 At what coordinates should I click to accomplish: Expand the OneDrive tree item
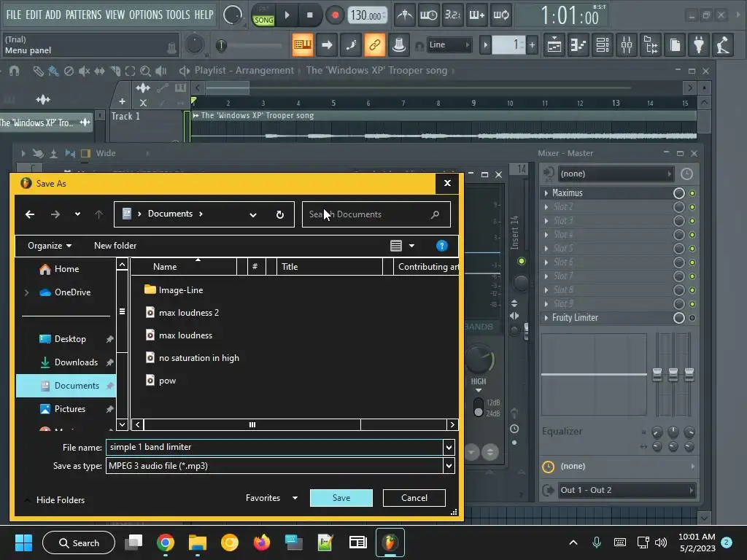(x=27, y=292)
